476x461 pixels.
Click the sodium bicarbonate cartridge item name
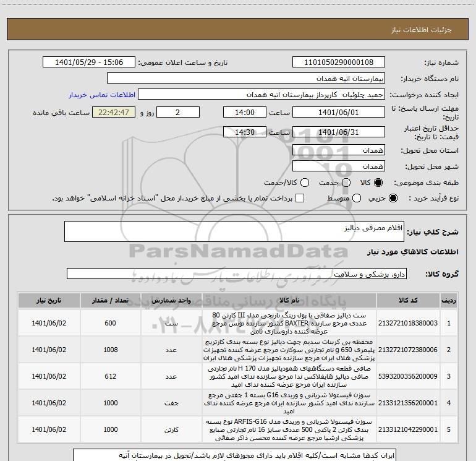pos(289,350)
